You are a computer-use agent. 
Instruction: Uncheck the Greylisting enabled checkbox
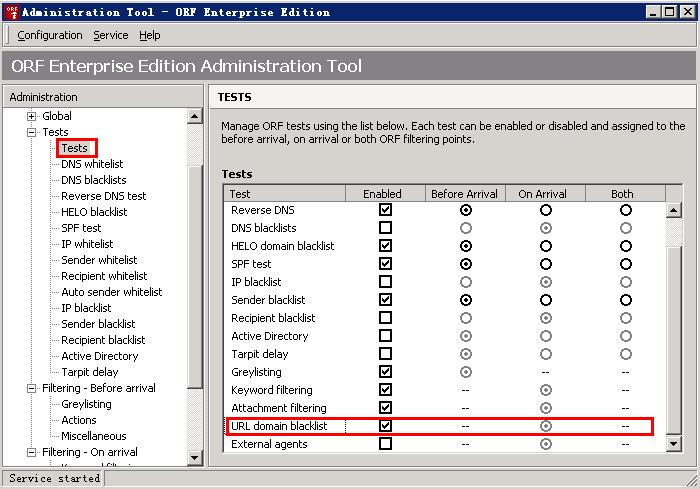385,372
